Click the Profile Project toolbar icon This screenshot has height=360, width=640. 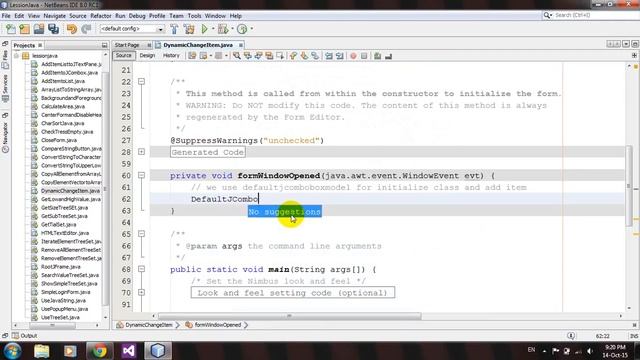[242, 29]
